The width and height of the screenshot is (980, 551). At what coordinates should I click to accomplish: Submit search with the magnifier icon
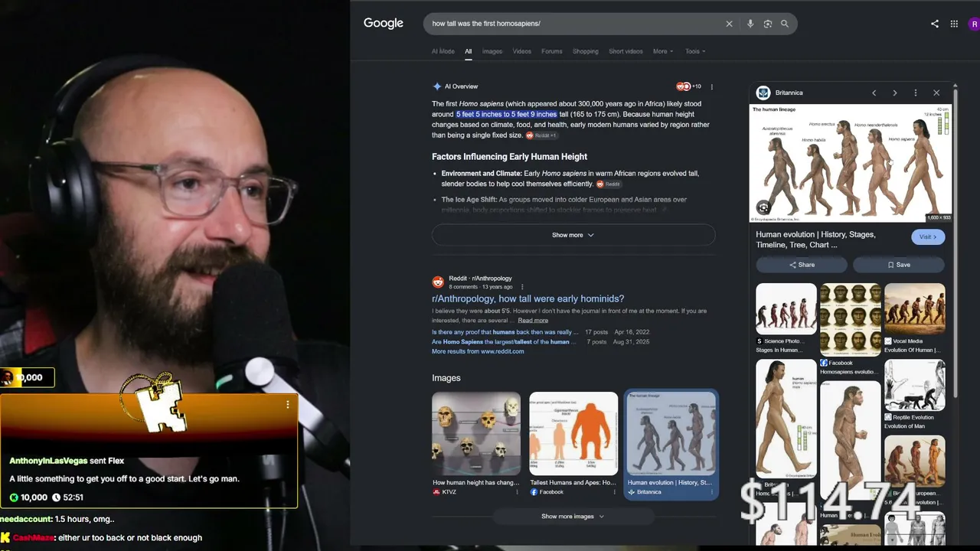coord(785,24)
